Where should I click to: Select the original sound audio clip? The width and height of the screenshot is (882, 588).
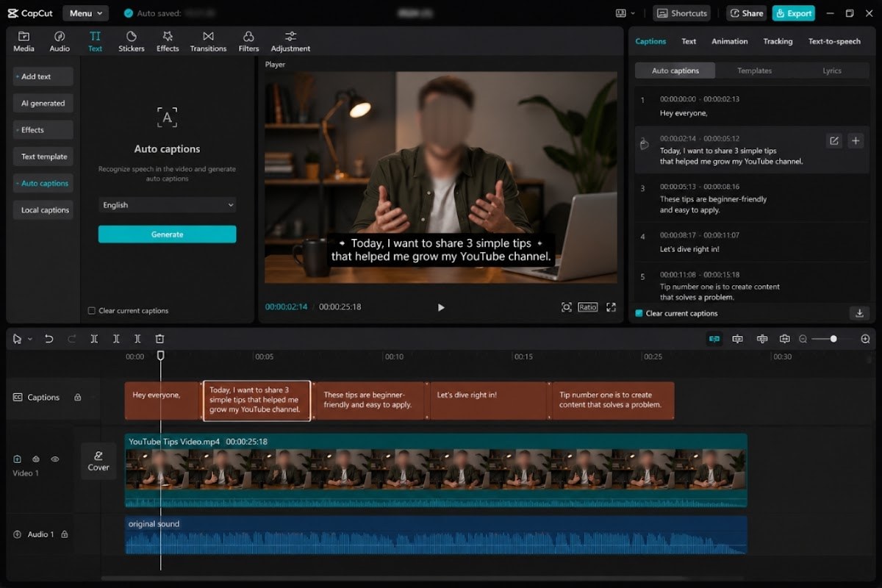(x=436, y=535)
